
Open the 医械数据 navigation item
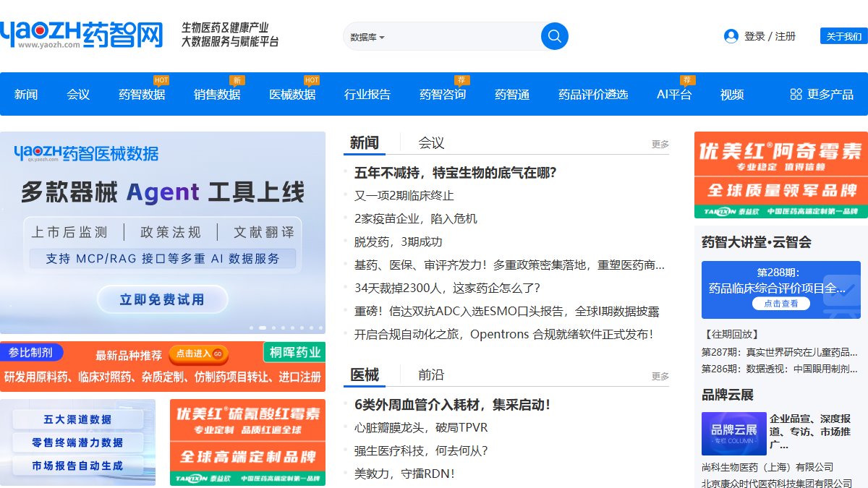click(292, 94)
